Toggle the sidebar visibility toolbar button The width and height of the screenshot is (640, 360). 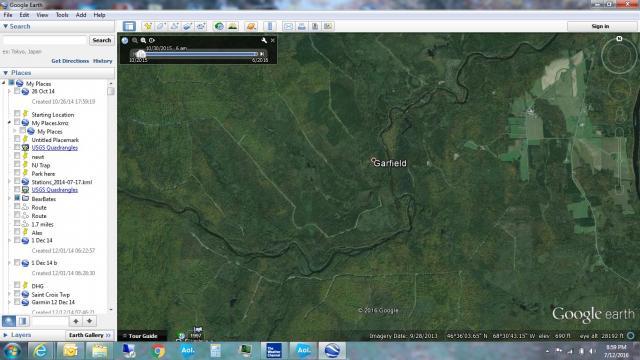pyautogui.click(x=129, y=26)
